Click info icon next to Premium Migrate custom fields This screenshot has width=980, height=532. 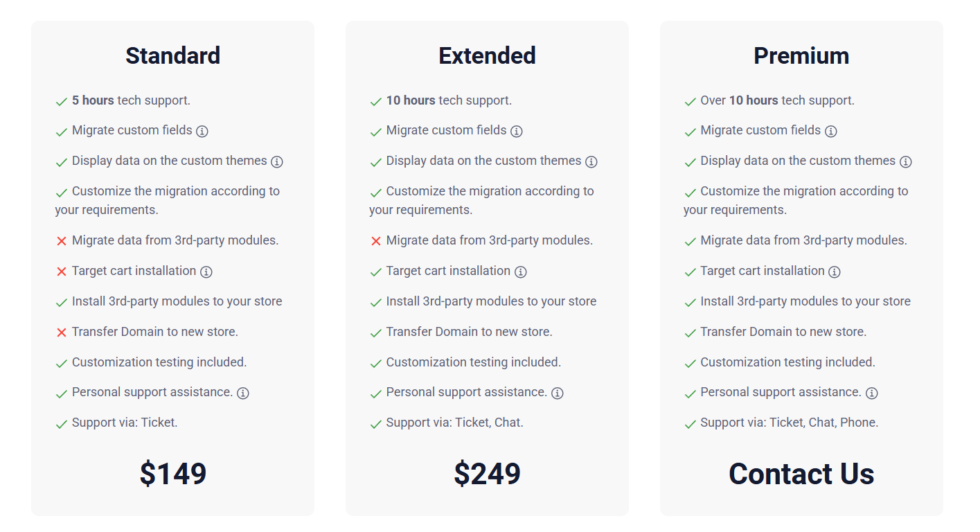(831, 131)
